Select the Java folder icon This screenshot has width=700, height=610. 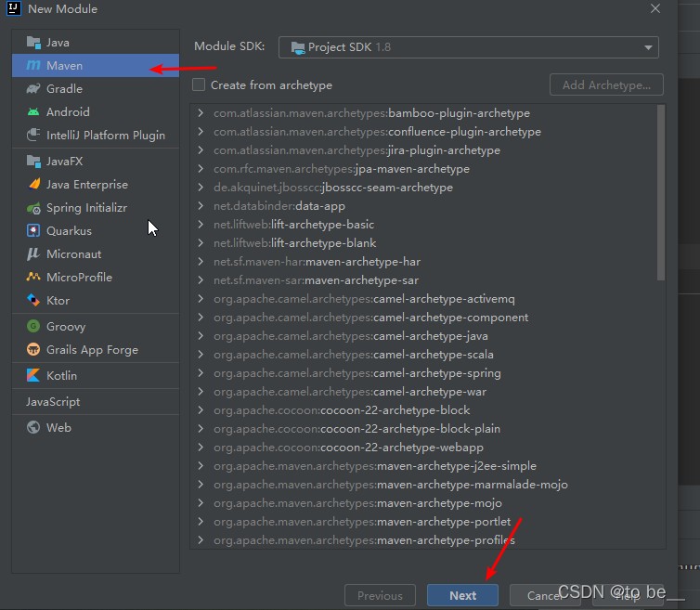[x=33, y=43]
